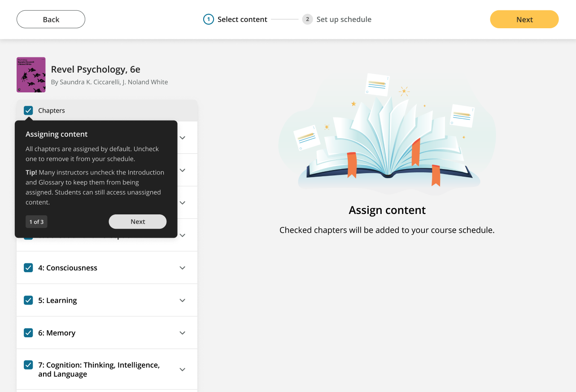Expand the 6: Memory chapter chevron

pyautogui.click(x=183, y=333)
